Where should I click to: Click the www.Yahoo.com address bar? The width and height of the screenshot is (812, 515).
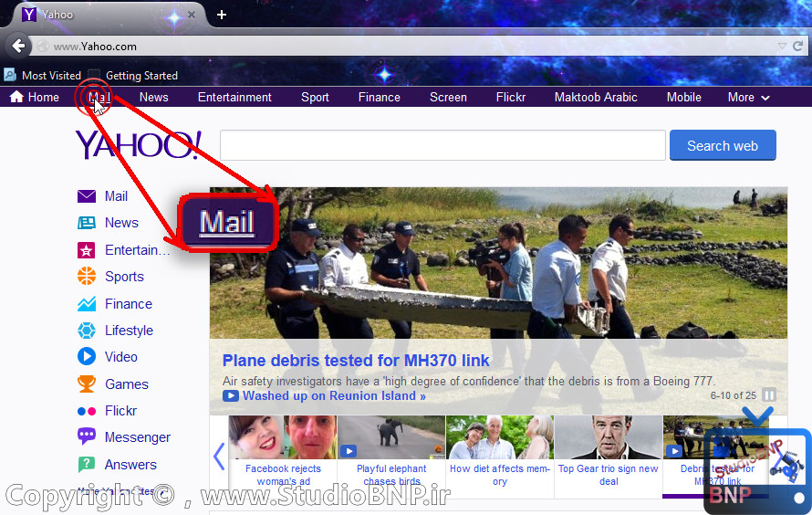pos(404,46)
